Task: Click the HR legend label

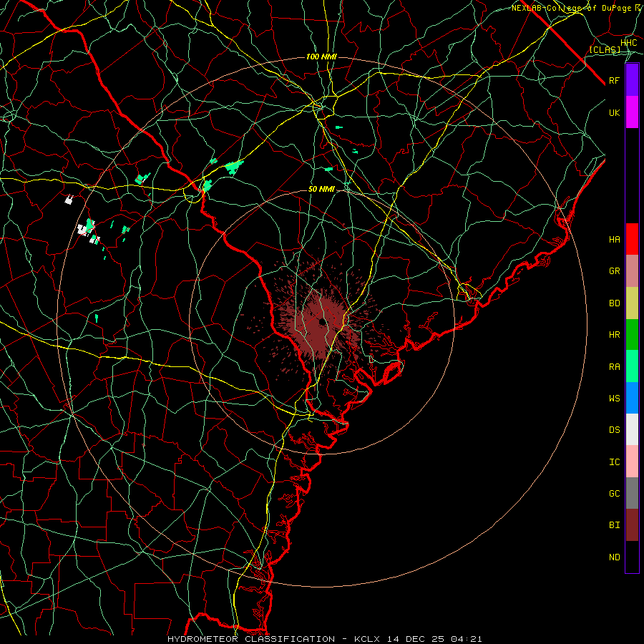Action: 614,335
